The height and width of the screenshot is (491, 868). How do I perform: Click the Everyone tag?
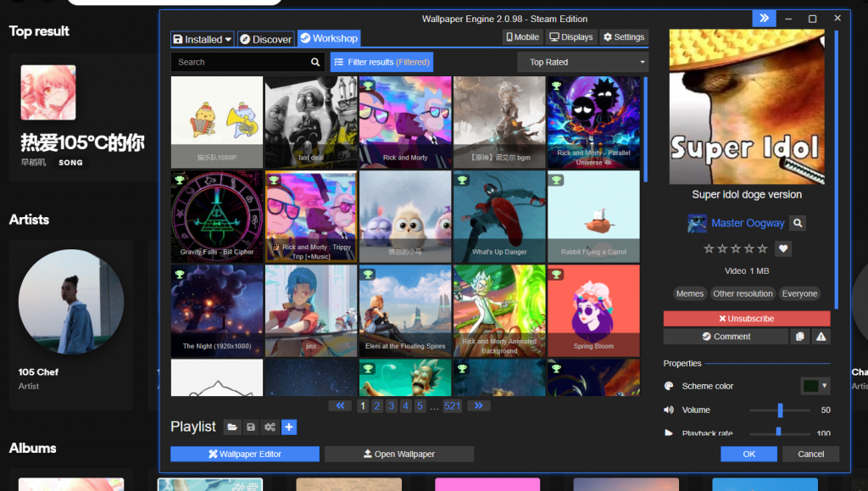[x=799, y=293]
